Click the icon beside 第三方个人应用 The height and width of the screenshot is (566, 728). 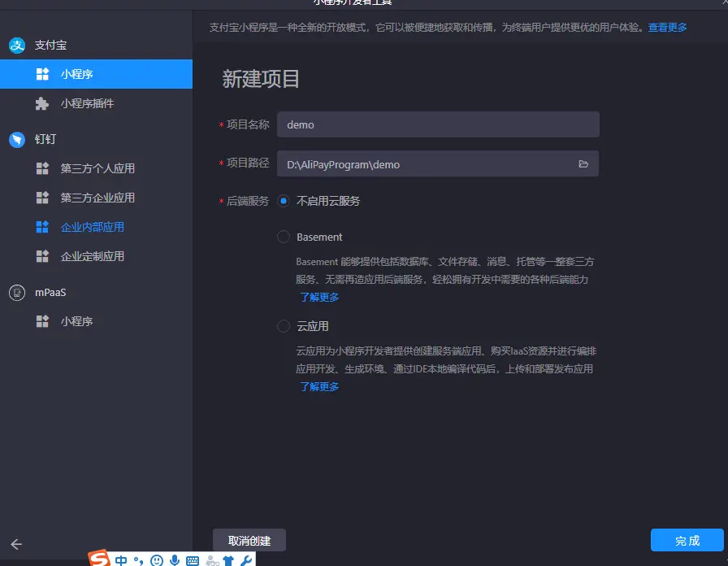42,168
